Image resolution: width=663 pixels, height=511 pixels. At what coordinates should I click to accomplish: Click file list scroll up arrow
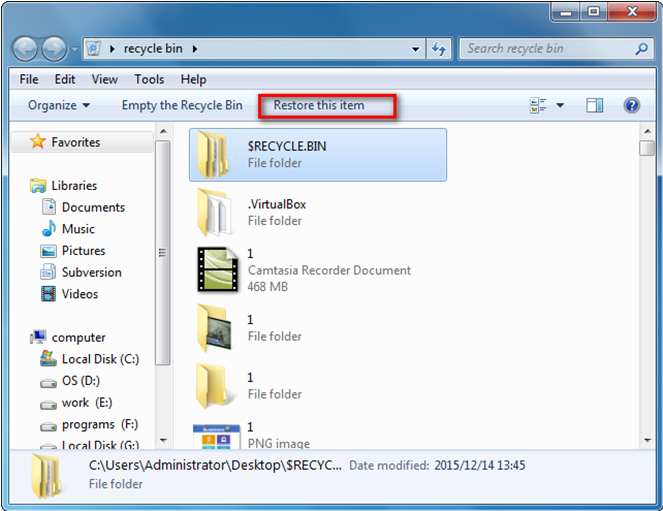tap(647, 131)
